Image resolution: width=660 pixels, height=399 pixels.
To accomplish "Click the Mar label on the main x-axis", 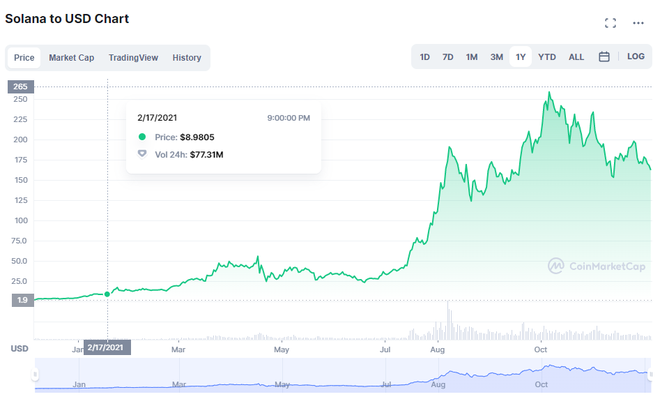I will [178, 349].
